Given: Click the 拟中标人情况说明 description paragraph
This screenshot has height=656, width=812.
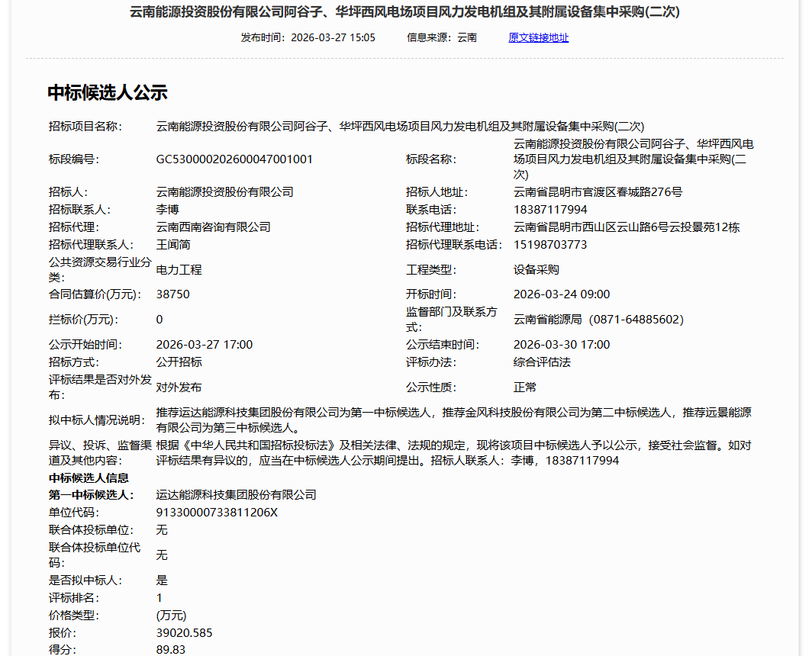Looking at the screenshot, I should point(453,420).
